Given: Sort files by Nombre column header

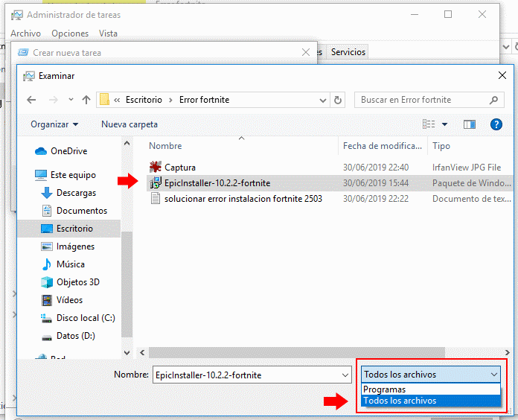Looking at the screenshot, I should 165,146.
